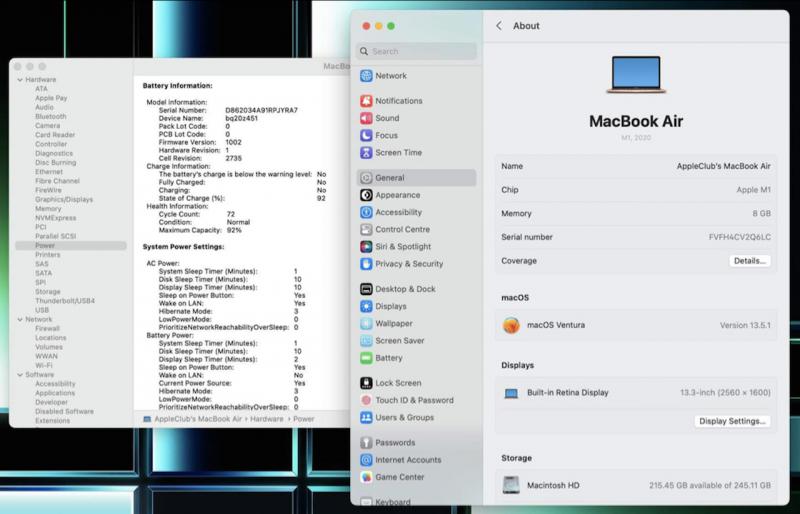The height and width of the screenshot is (514, 800).
Task: Select Applications under Software tree
Action: coord(55,393)
